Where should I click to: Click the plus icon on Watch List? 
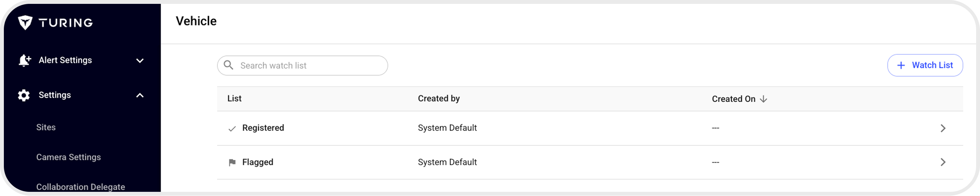click(900, 65)
